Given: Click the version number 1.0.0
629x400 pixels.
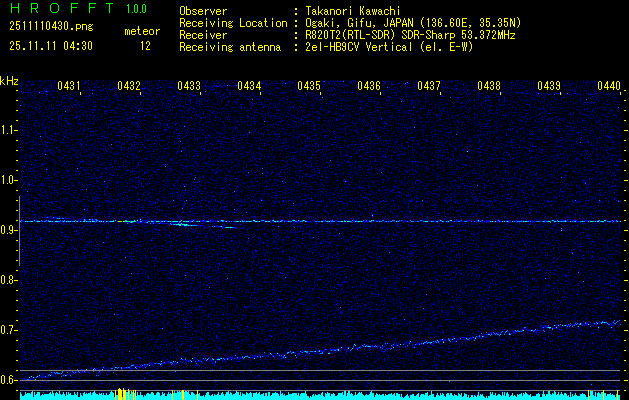Looking at the screenshot, I should (137, 9).
